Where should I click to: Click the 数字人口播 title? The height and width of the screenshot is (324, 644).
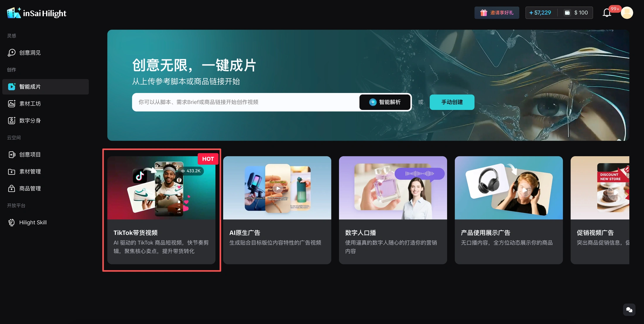click(361, 233)
